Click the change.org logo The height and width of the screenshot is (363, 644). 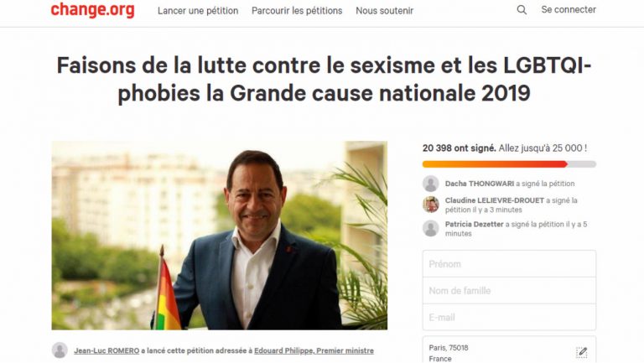(x=92, y=9)
